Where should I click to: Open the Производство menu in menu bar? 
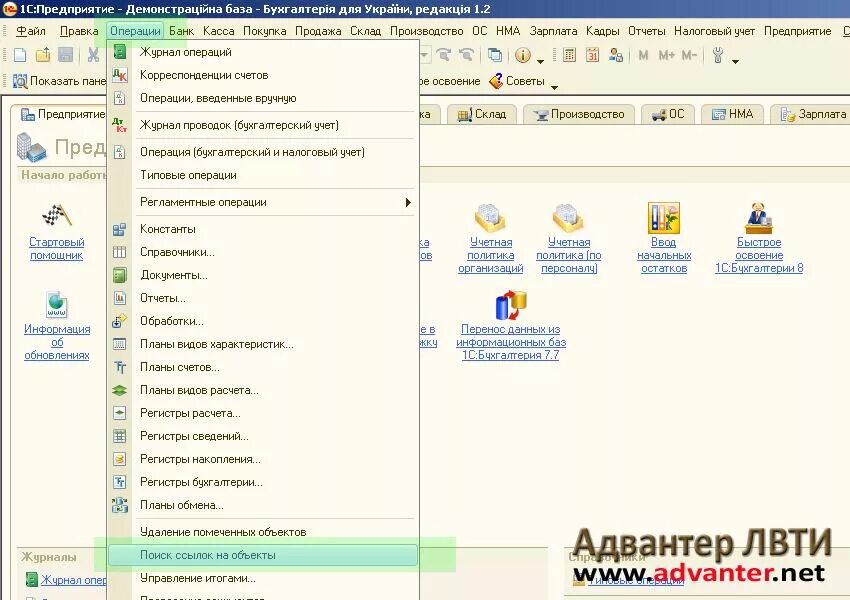427,31
